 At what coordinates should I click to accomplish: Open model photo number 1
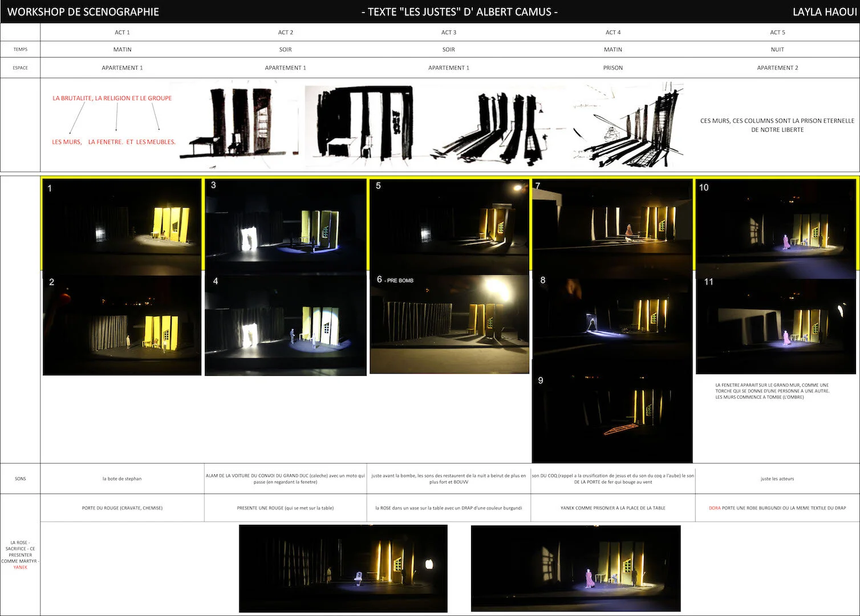[x=122, y=226]
